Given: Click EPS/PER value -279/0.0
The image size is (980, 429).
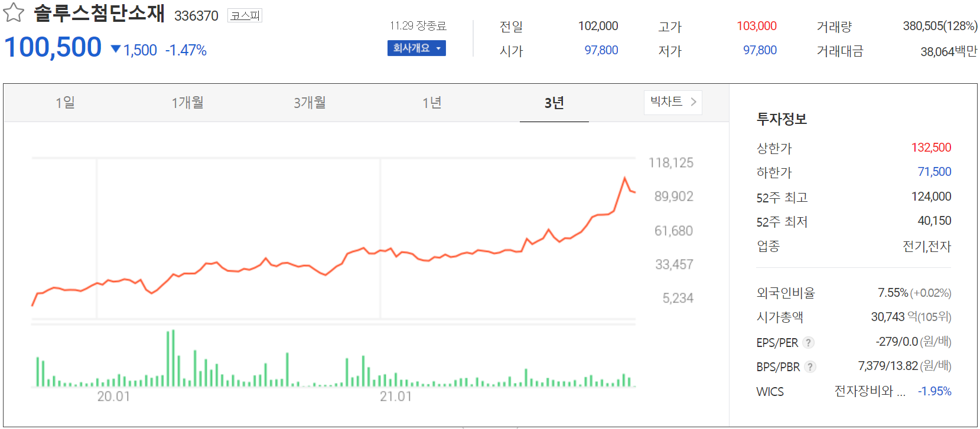Looking at the screenshot, I should click(x=897, y=342).
